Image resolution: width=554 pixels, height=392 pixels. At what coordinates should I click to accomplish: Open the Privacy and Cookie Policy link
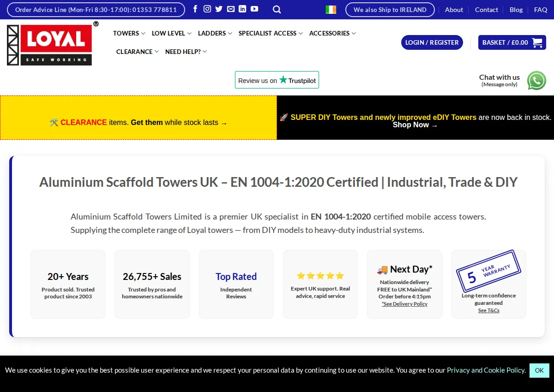tap(486, 370)
